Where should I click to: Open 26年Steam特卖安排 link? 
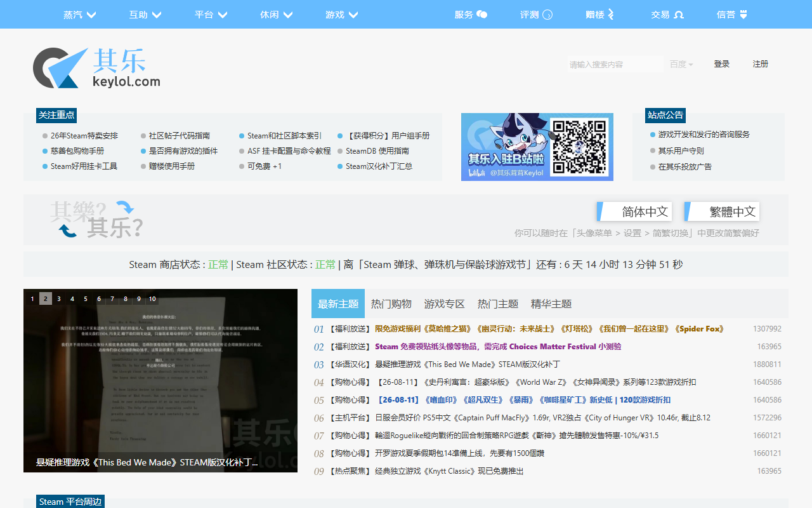point(84,136)
